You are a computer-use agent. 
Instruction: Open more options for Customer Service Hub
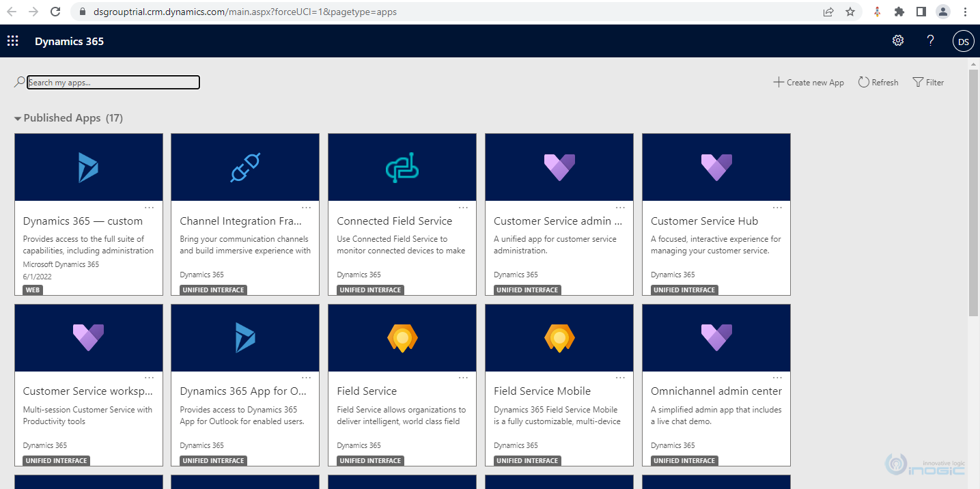click(x=778, y=207)
